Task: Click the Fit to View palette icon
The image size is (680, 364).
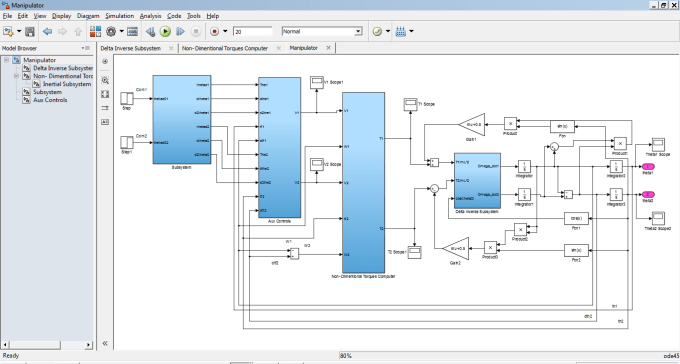Action: [x=105, y=94]
